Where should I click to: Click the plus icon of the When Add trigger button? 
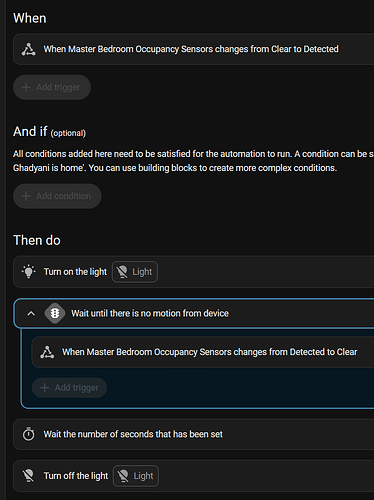(x=26, y=87)
